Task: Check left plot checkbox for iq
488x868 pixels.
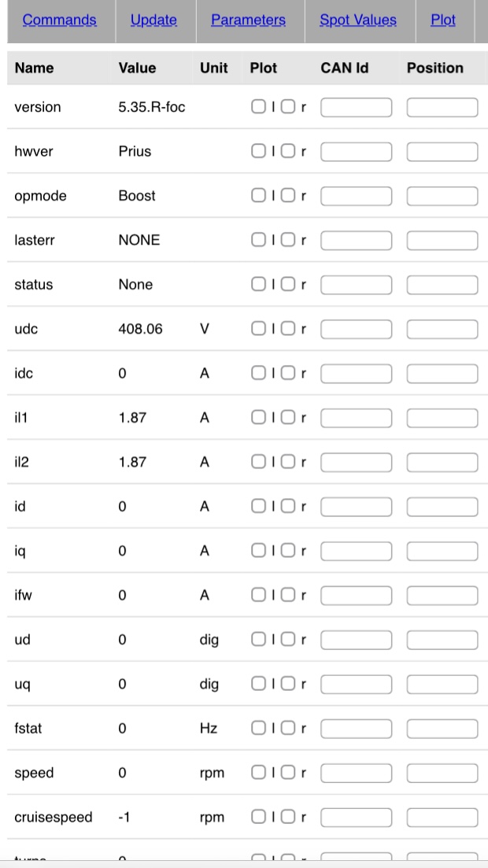Action: coord(258,551)
